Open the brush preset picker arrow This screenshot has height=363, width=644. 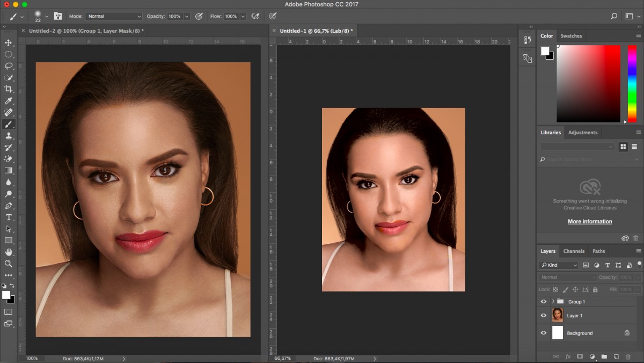coord(47,17)
